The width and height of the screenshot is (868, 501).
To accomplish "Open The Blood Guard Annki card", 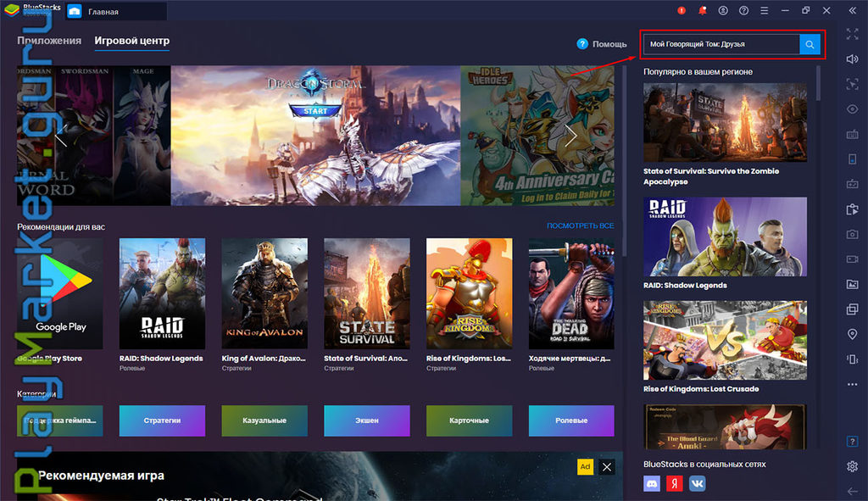I will coord(726,426).
